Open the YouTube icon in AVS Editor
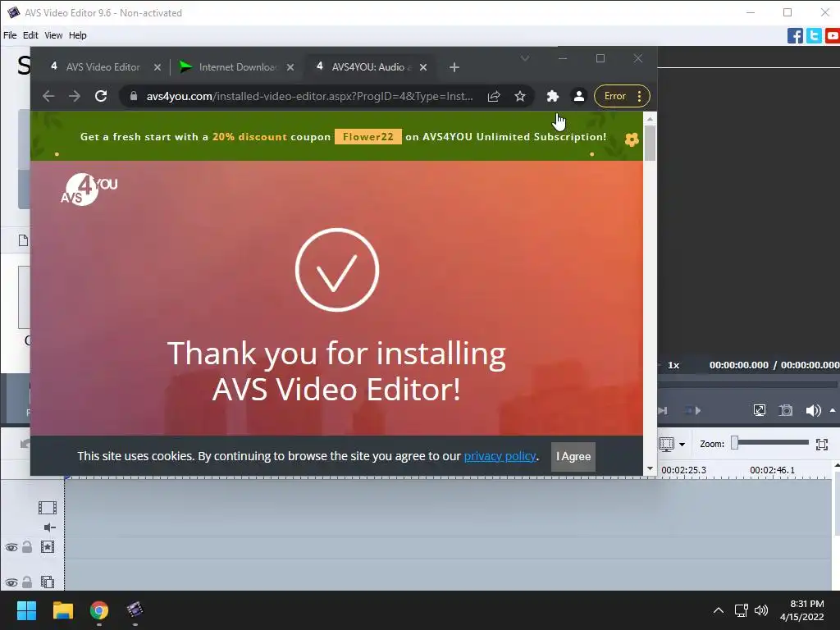This screenshot has height=630, width=840. [833, 36]
